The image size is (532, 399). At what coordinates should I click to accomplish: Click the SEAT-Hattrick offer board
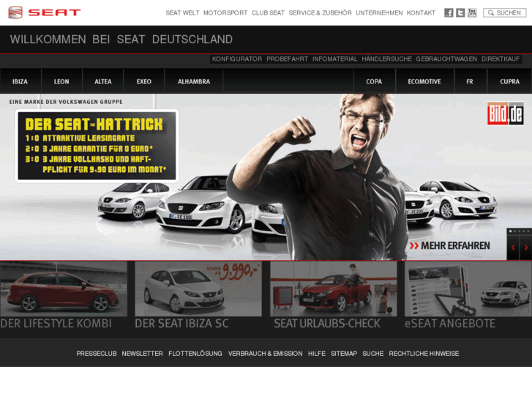[x=97, y=146]
